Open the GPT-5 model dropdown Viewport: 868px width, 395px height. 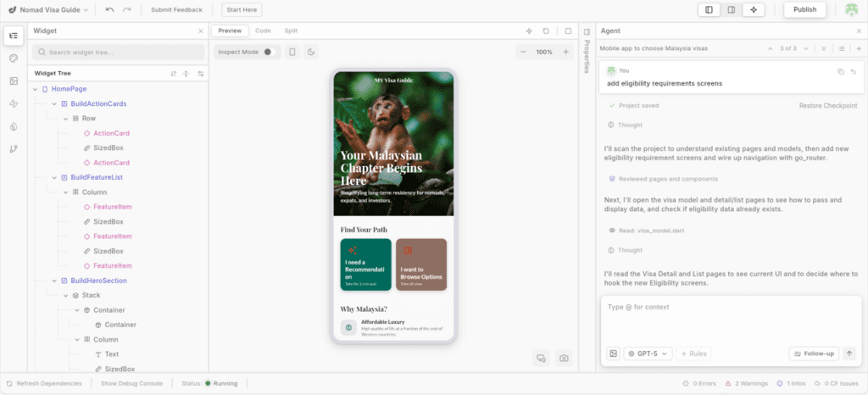coord(648,353)
